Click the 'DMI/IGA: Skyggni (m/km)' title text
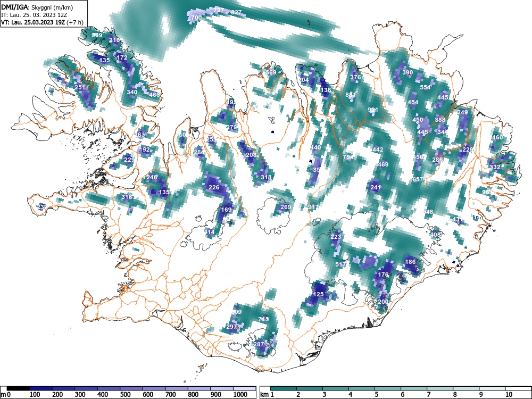The height and width of the screenshot is (399, 532). 37,7
